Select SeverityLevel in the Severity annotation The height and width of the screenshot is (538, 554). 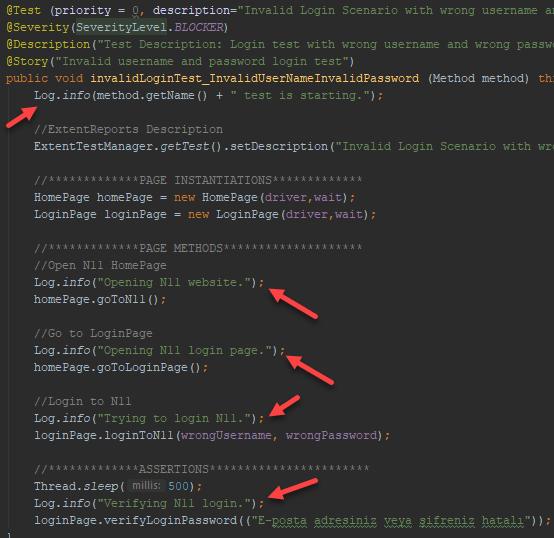pos(121,28)
